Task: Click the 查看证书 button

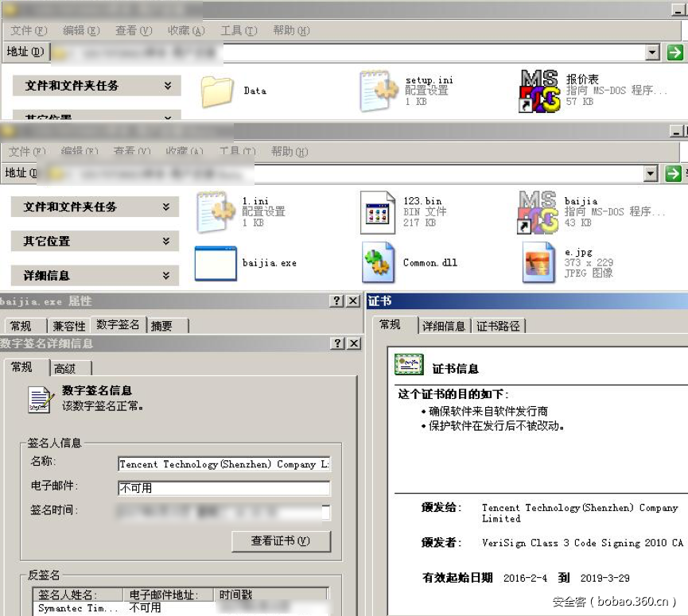Action: click(x=282, y=542)
